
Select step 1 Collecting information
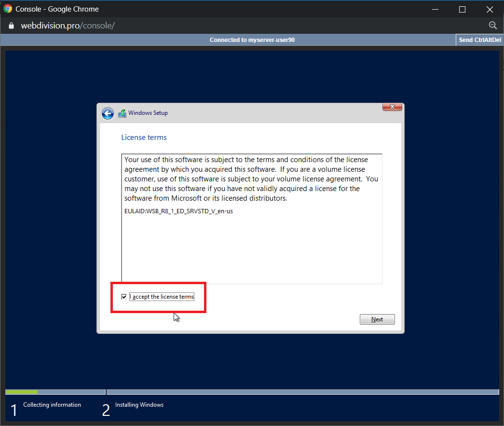pos(52,405)
